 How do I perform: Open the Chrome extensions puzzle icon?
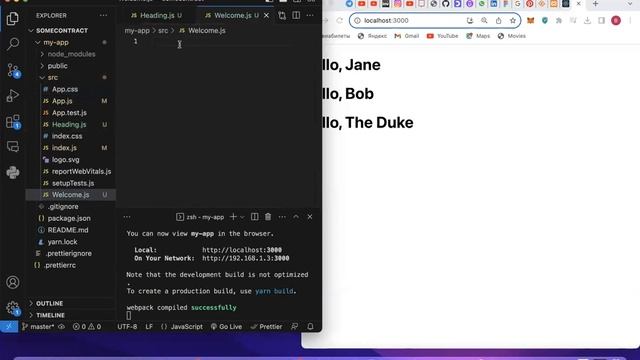559,20
